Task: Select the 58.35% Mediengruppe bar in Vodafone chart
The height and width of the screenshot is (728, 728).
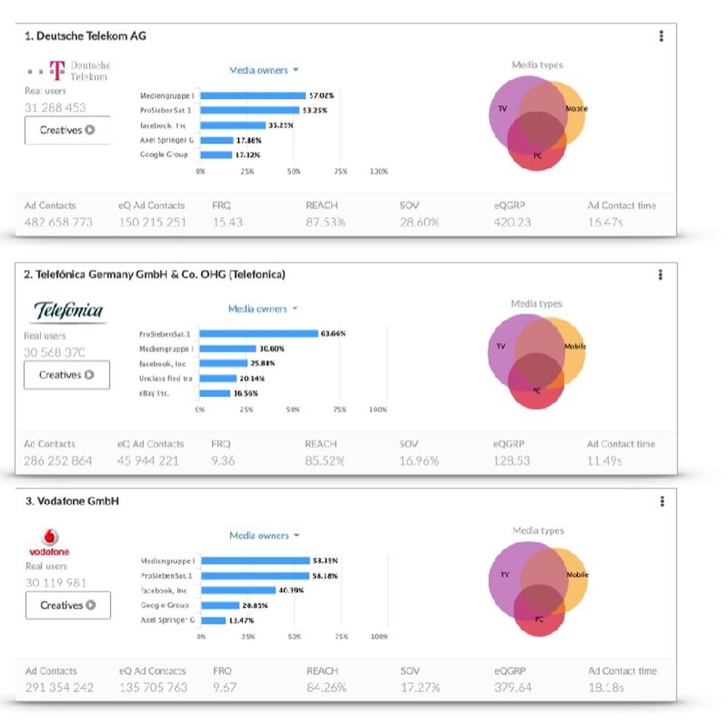Action: click(255, 561)
